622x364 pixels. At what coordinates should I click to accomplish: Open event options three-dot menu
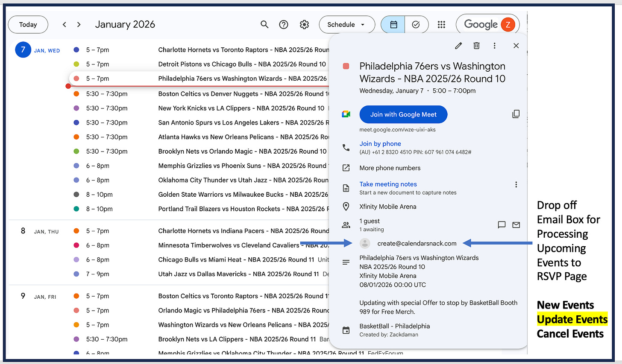click(495, 46)
